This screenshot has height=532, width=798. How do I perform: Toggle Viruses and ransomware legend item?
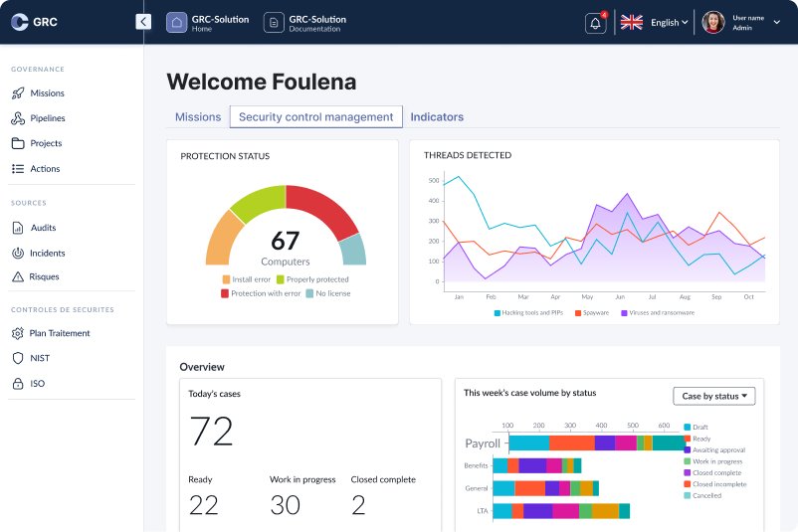coord(657,312)
